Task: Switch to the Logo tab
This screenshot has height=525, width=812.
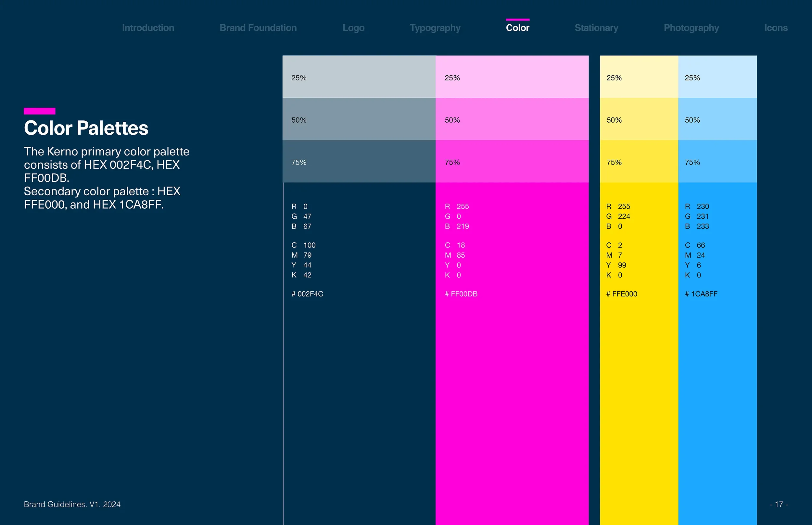Action: tap(353, 28)
